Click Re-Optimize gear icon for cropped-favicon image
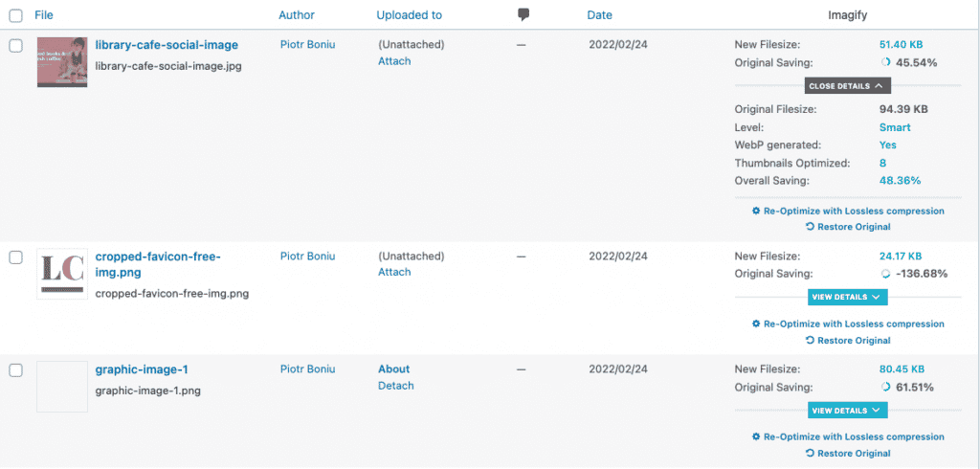 tap(756, 324)
